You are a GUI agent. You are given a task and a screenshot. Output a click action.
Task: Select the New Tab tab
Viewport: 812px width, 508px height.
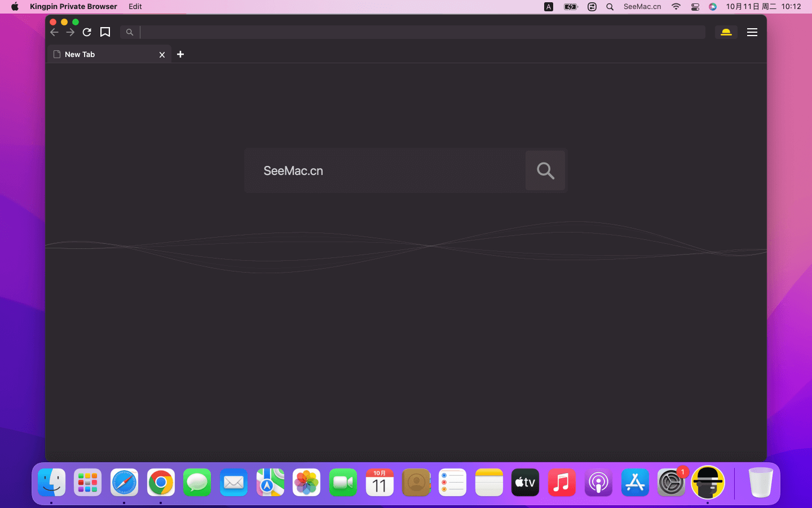click(101, 55)
